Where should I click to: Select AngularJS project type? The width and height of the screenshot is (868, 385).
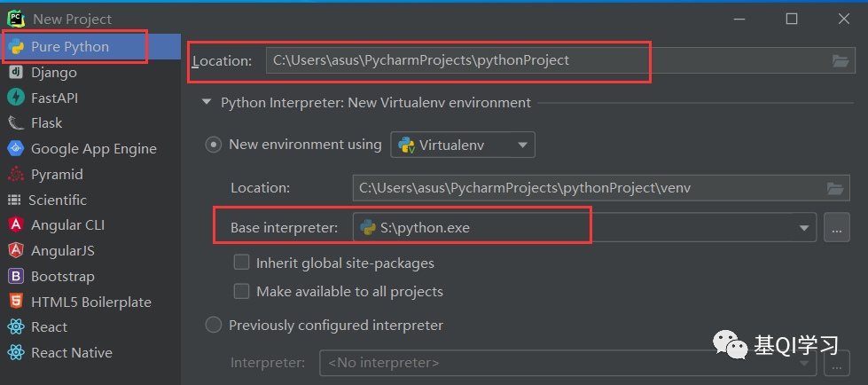90,250
